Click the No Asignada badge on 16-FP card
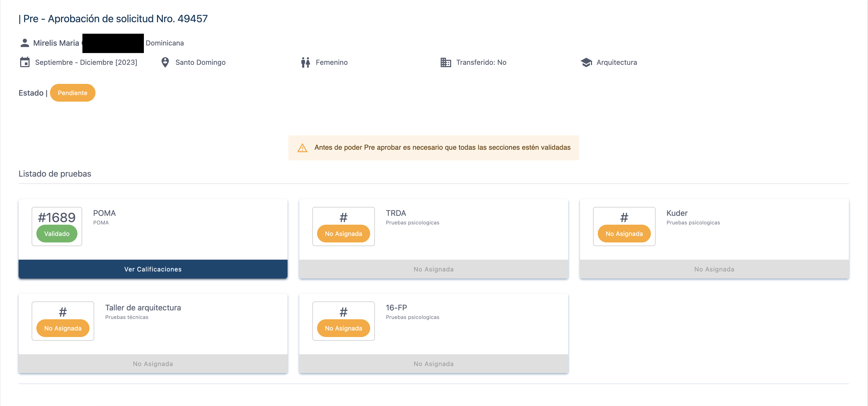The width and height of the screenshot is (868, 406). pyautogui.click(x=343, y=328)
